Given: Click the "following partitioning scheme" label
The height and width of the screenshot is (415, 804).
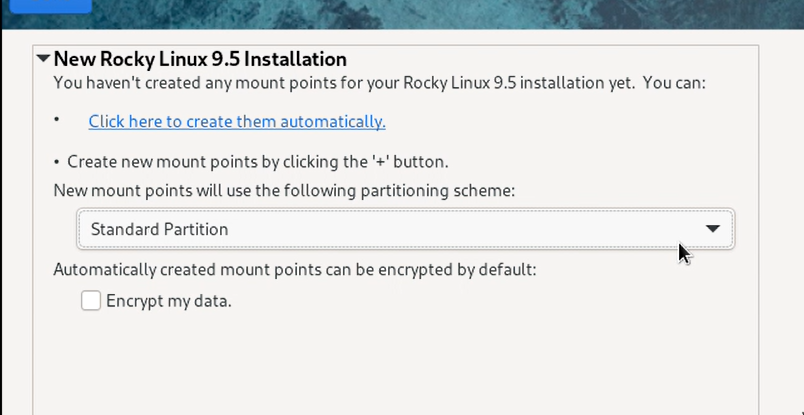Looking at the screenshot, I should coord(284,191).
